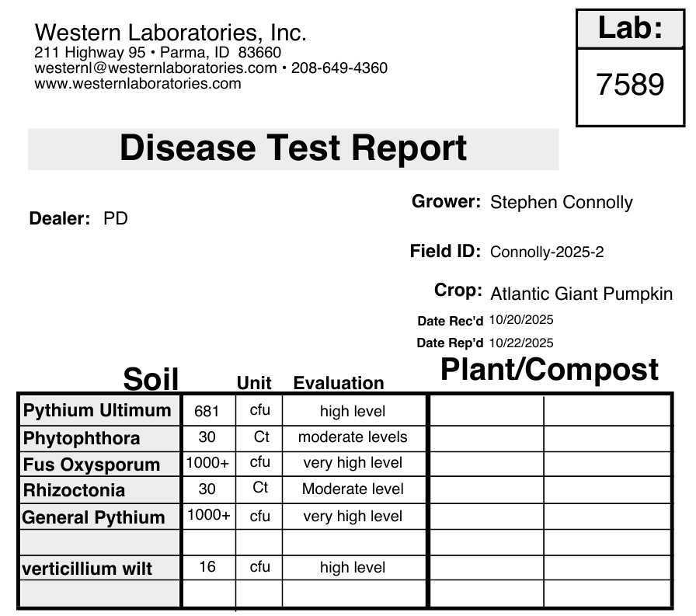Click the Lab number 7589 box
696x616 pixels.
pyautogui.click(x=630, y=86)
